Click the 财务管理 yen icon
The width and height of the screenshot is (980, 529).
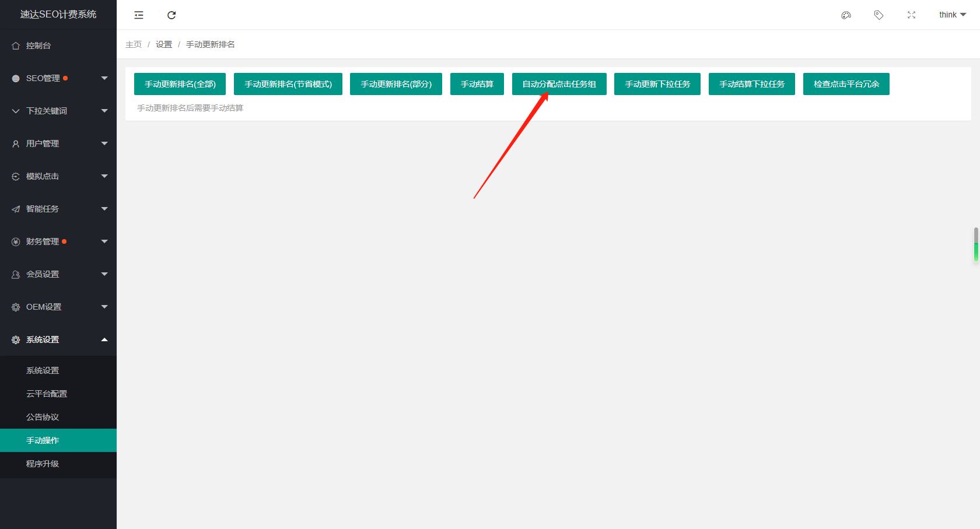tap(16, 241)
